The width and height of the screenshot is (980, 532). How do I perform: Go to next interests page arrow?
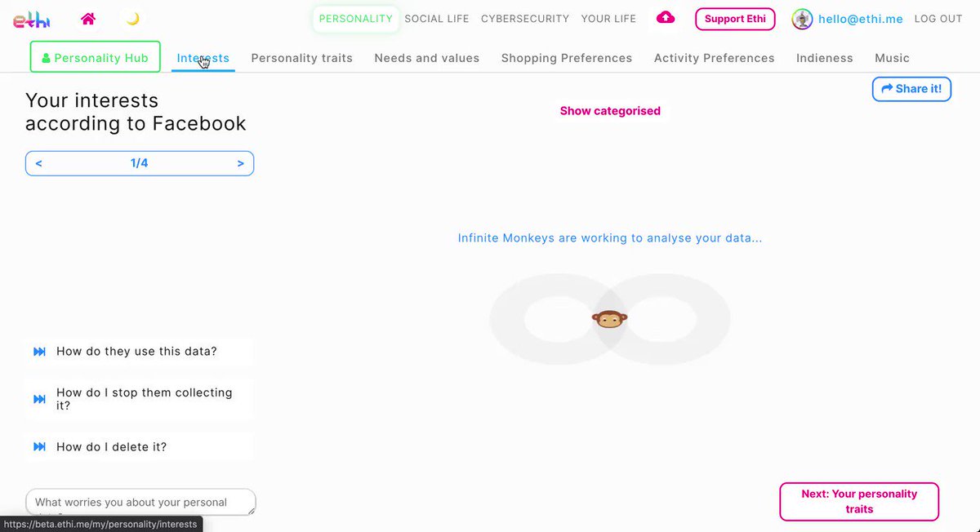[240, 163]
